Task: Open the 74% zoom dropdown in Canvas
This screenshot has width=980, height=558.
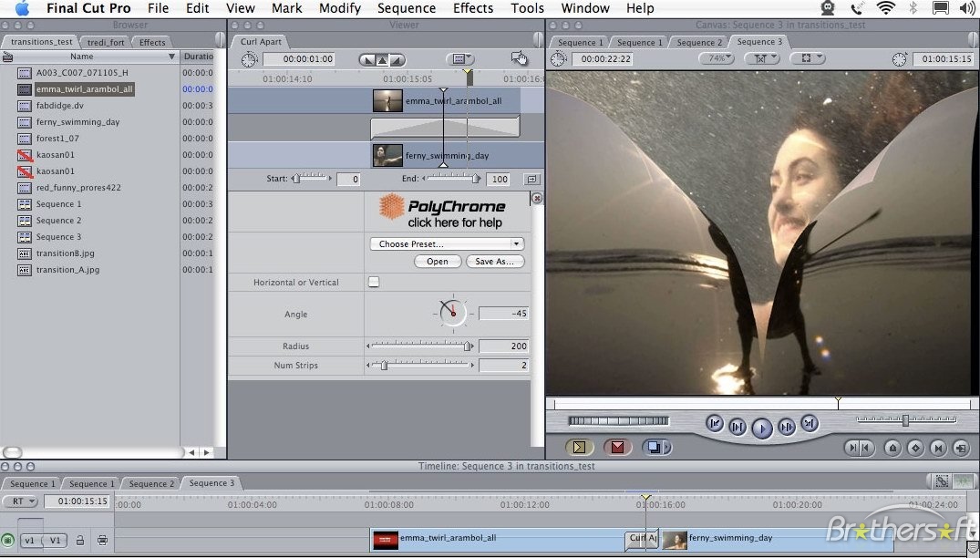Action: pos(717,58)
